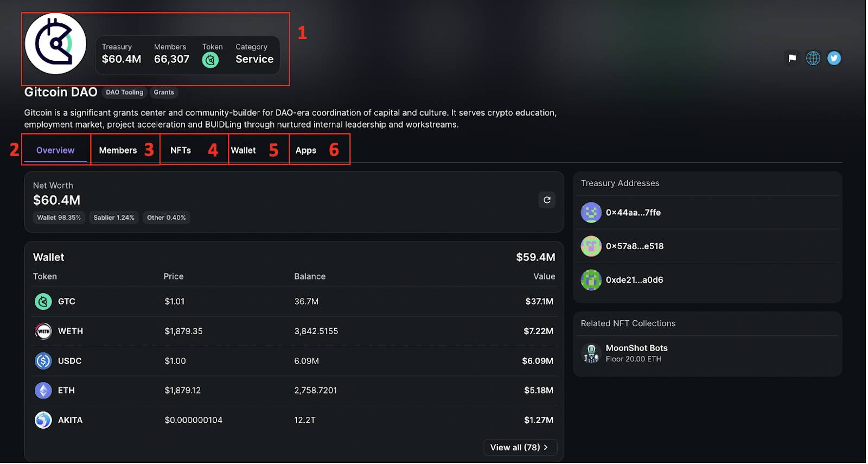868x464 pixels.
Task: Click the USDC token icon
Action: point(43,361)
